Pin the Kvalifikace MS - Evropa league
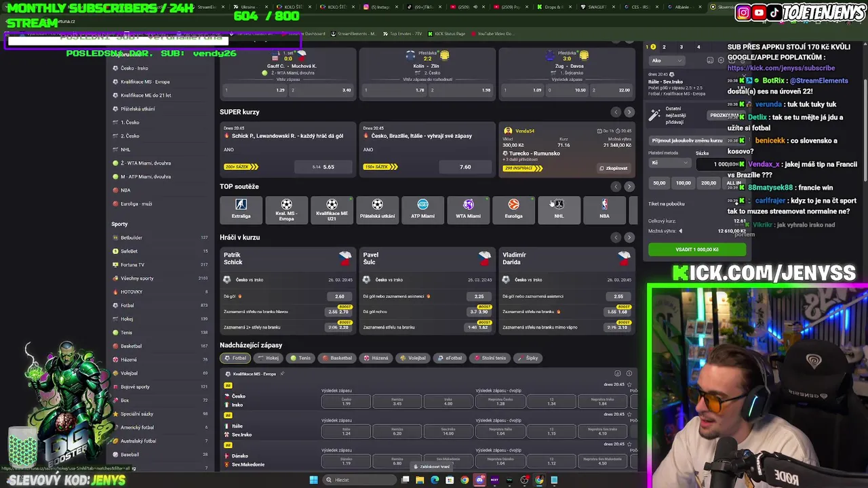Viewport: 868px width, 488px height. click(x=282, y=373)
